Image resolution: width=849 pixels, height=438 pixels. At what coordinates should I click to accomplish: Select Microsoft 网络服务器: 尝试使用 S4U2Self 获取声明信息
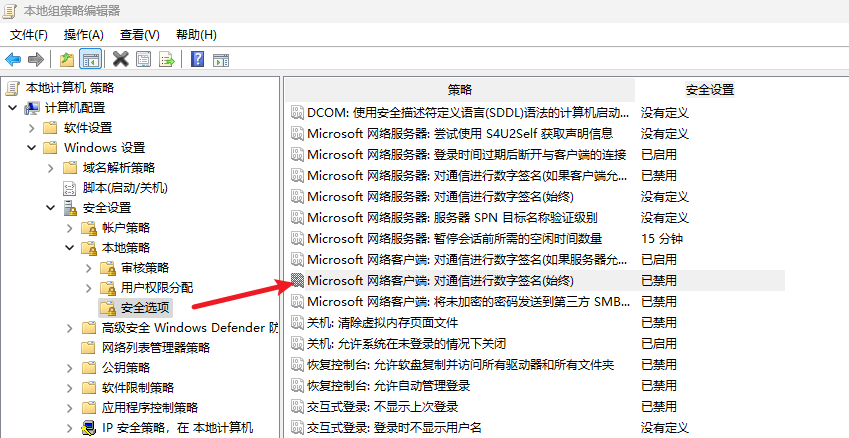tap(460, 133)
